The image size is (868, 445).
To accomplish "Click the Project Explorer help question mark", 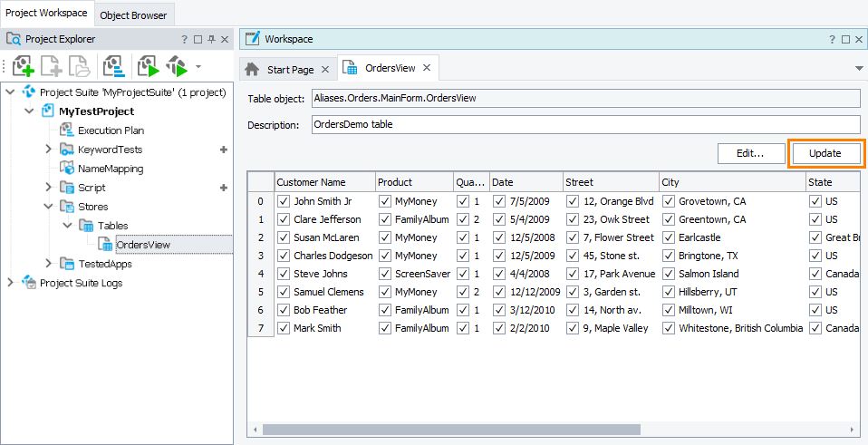I will pyautogui.click(x=185, y=40).
